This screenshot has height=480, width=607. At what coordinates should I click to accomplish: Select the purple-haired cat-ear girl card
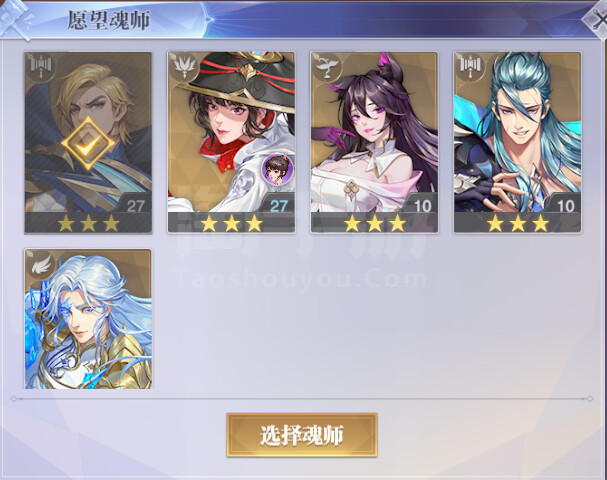click(x=374, y=142)
